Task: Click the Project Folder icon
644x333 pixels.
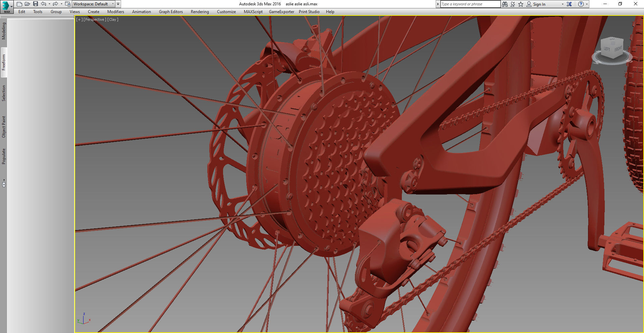Action: [67, 4]
